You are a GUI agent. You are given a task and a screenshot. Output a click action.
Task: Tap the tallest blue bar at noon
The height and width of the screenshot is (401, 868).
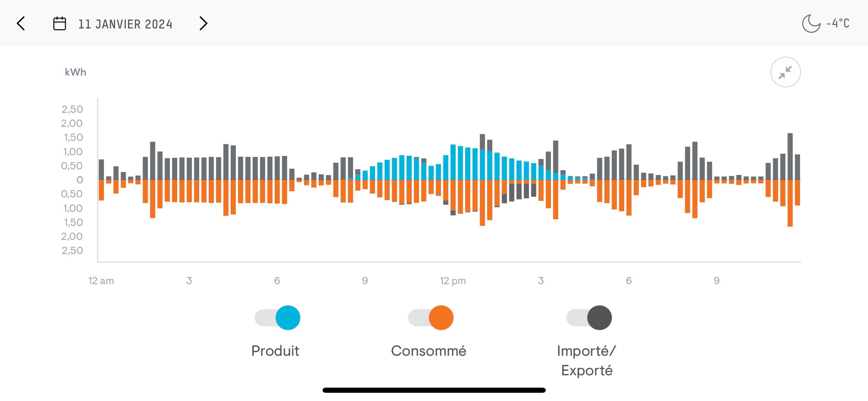pos(453,162)
